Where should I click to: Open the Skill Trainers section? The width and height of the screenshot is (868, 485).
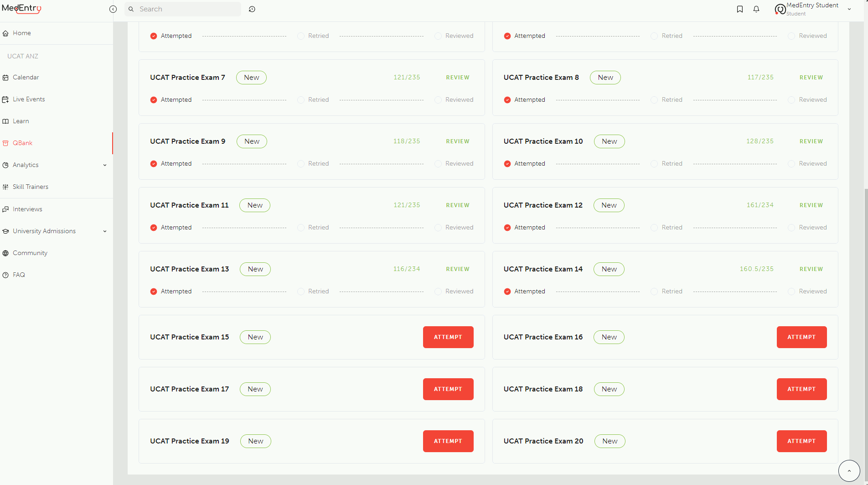tap(30, 187)
